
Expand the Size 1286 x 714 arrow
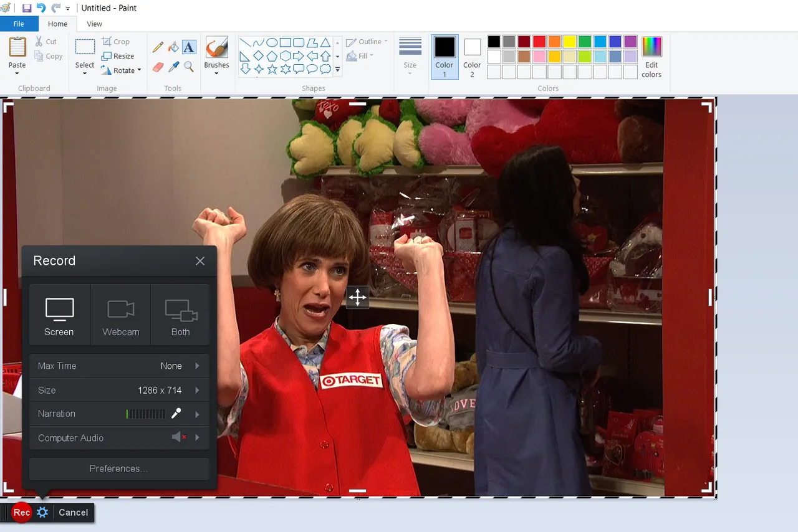(197, 390)
